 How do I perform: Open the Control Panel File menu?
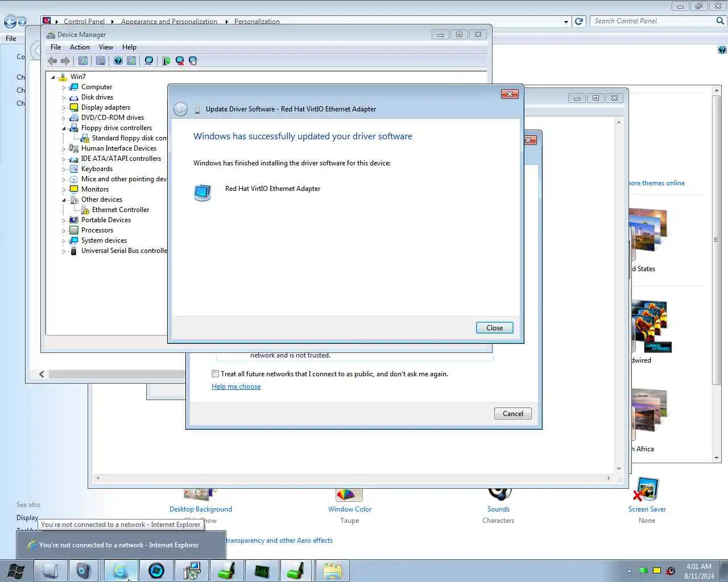click(x=11, y=39)
